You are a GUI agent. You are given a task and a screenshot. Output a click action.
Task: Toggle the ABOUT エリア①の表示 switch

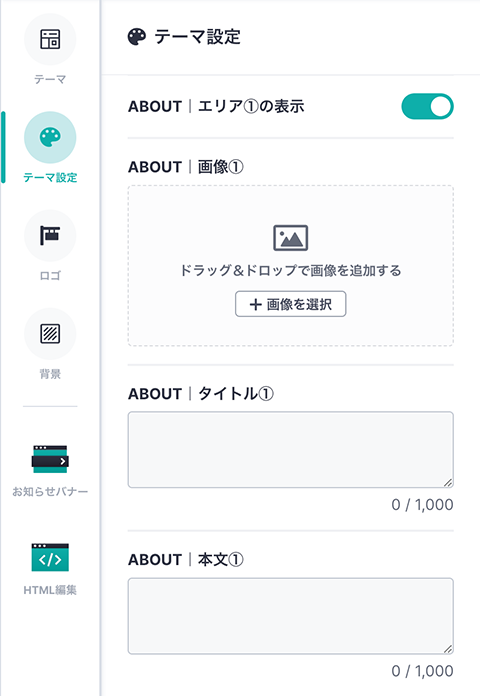(x=427, y=106)
